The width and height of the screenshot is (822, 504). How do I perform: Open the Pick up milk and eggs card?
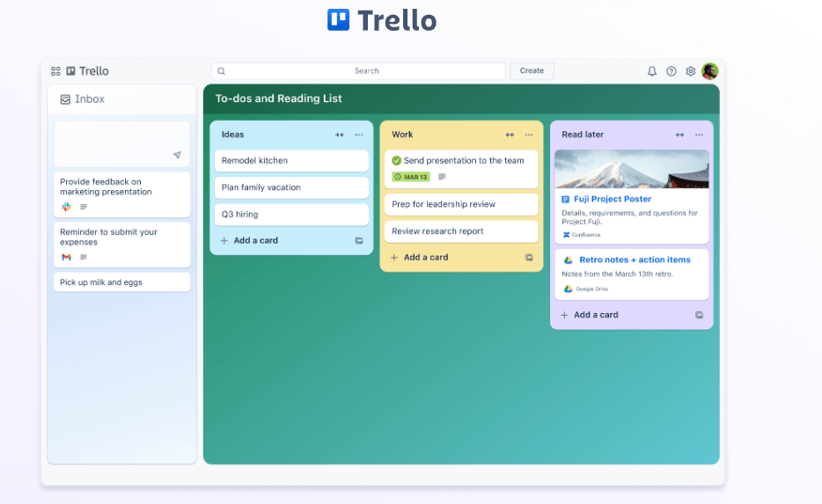coord(122,281)
